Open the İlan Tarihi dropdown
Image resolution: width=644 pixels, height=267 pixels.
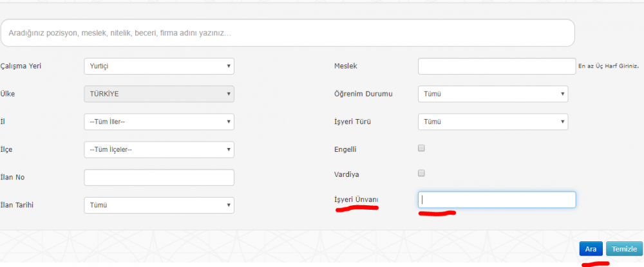pyautogui.click(x=159, y=205)
